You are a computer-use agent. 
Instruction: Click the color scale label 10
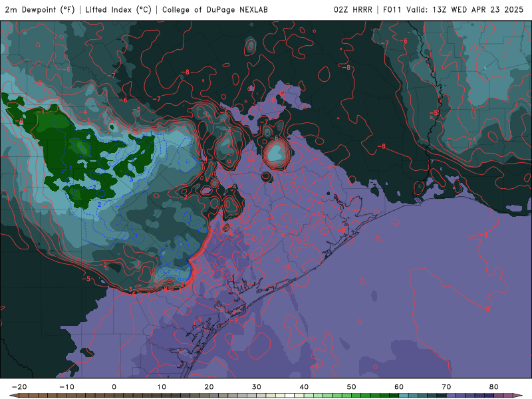[x=162, y=387]
